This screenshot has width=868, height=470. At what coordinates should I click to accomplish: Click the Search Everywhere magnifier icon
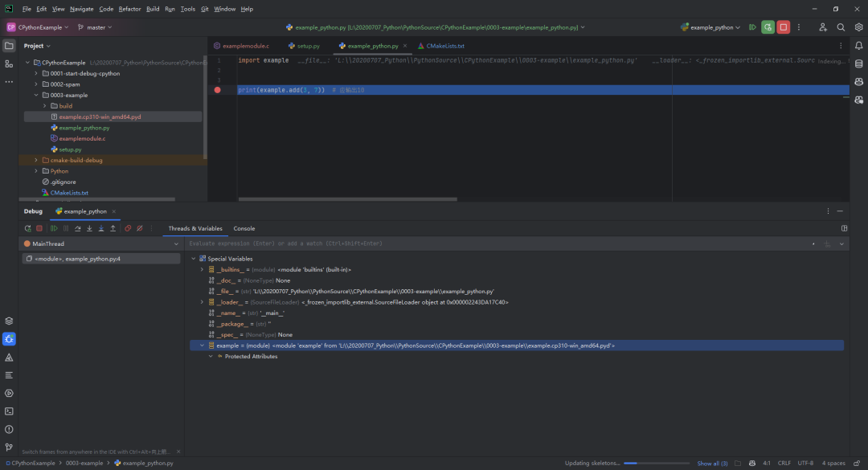[841, 27]
